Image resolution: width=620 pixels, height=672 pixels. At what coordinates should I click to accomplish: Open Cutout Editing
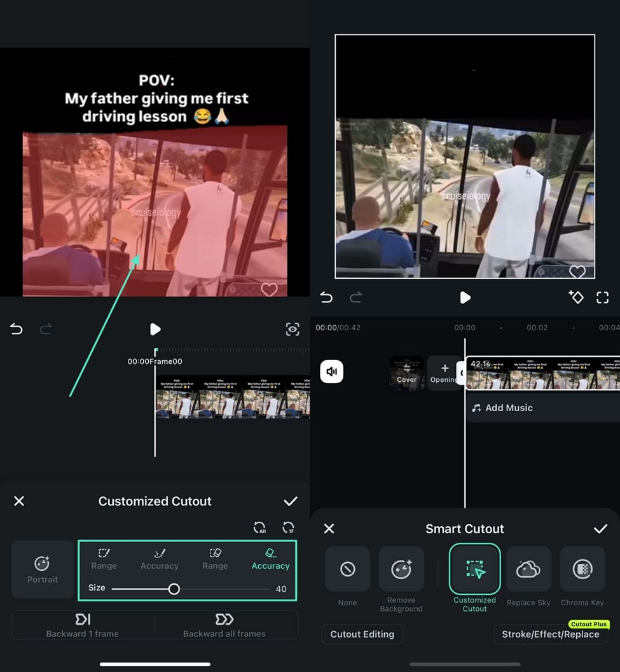362,634
